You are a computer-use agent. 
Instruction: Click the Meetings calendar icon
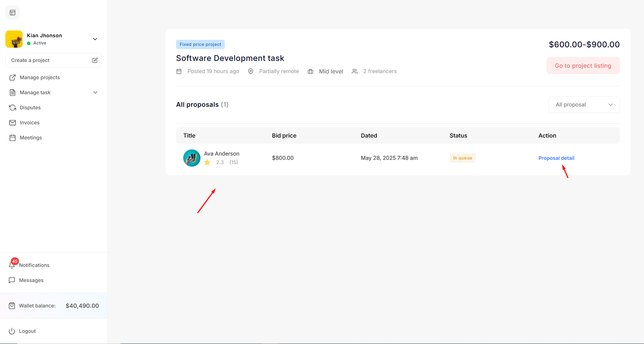pos(13,138)
